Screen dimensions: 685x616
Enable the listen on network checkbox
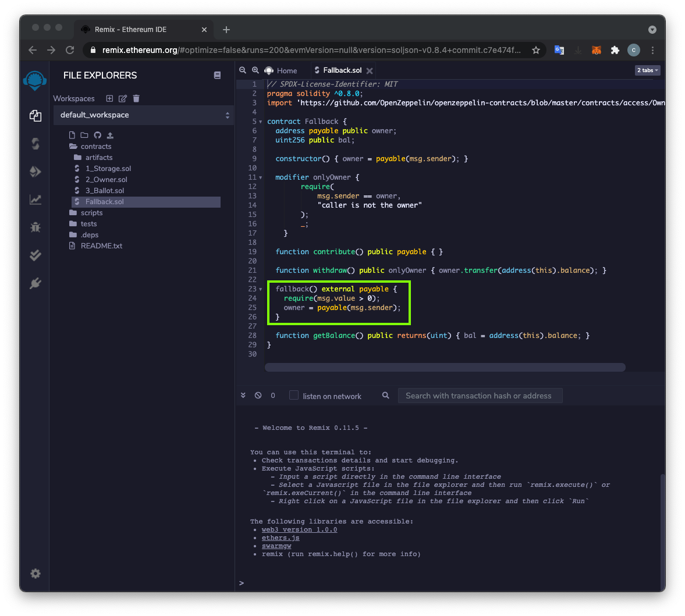294,396
